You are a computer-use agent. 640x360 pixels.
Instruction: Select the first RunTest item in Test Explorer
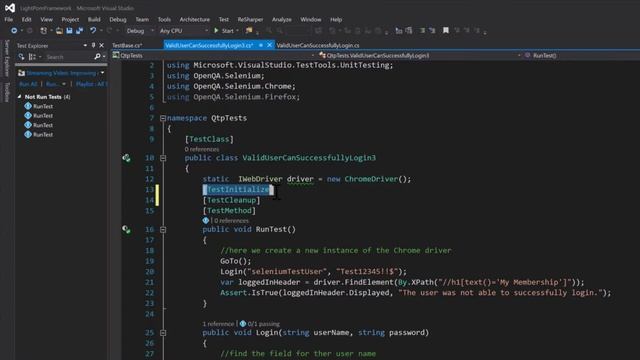[43, 106]
